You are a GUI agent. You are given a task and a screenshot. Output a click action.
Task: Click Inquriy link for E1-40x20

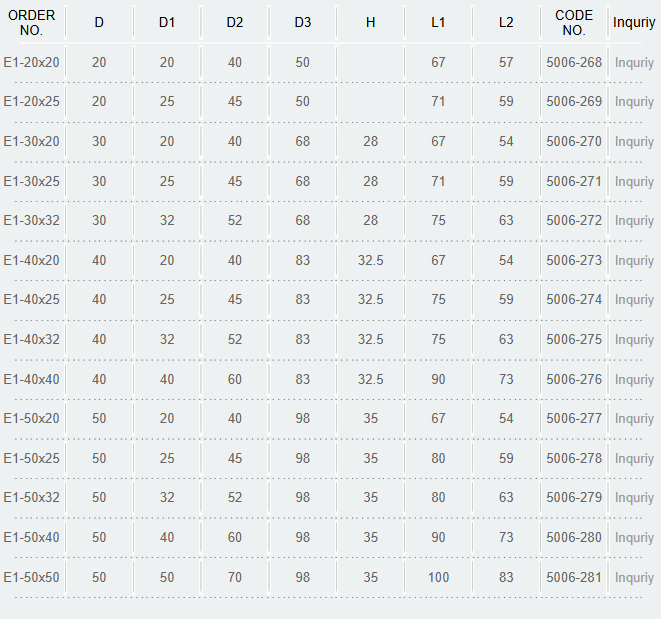click(x=634, y=261)
